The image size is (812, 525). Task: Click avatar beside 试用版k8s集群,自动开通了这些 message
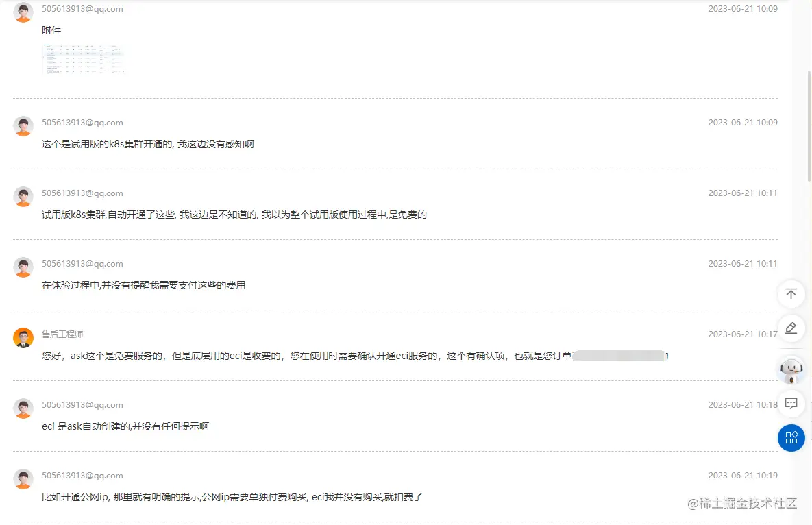point(23,196)
